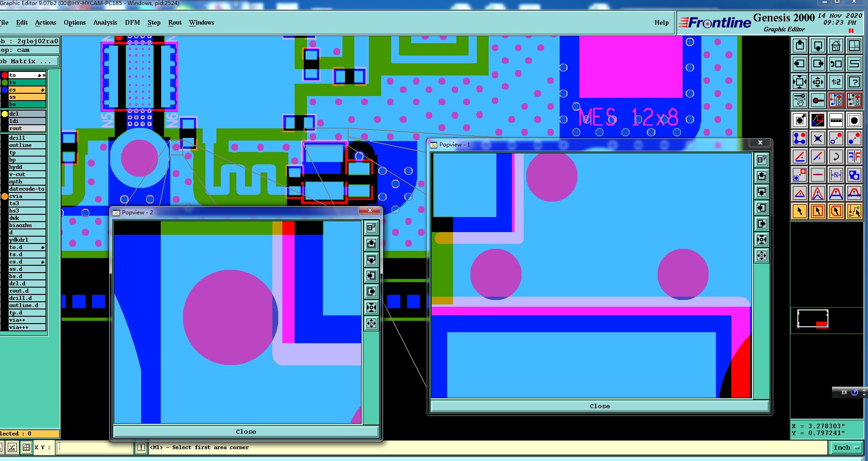868x461 pixels.
Task: Click the pan down icon in right toolbar
Action: coord(818,46)
